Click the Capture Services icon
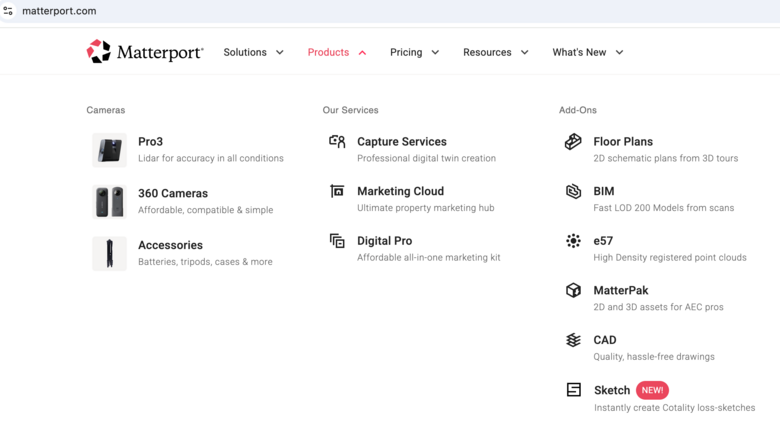Image resolution: width=780 pixels, height=432 pixels. point(337,142)
